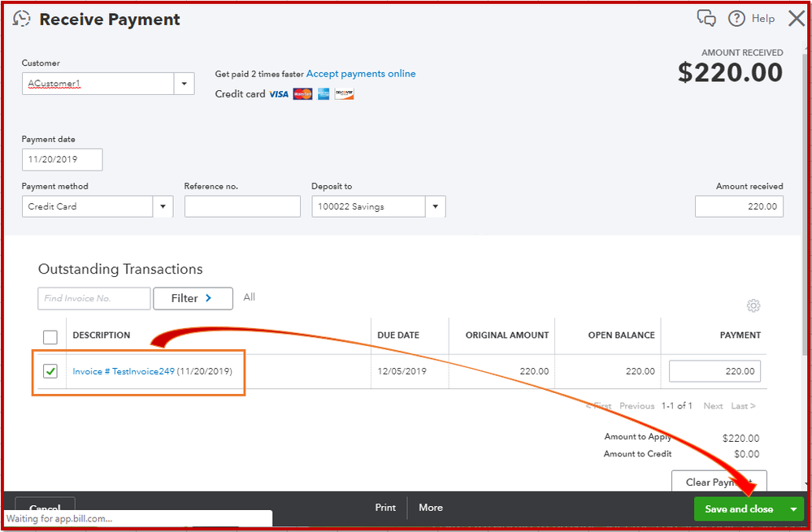Expand the Payment method dropdown arrow
Screen dimensions: 812x532
point(163,206)
